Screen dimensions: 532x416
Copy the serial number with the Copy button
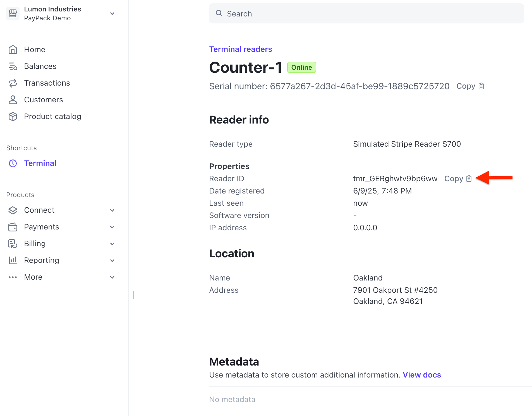coord(466,86)
